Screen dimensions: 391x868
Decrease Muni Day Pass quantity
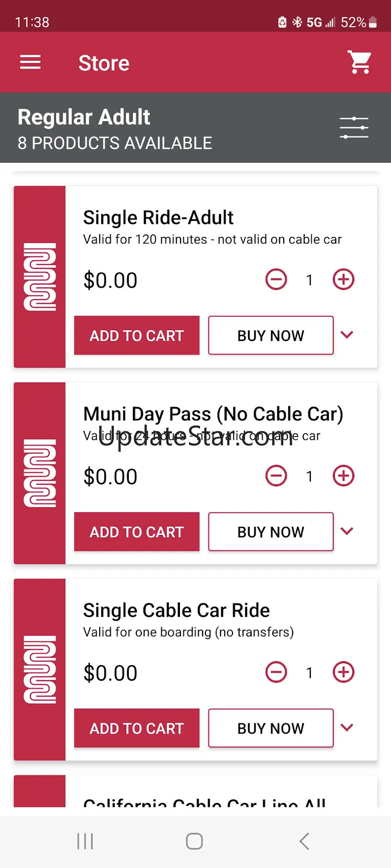point(276,476)
